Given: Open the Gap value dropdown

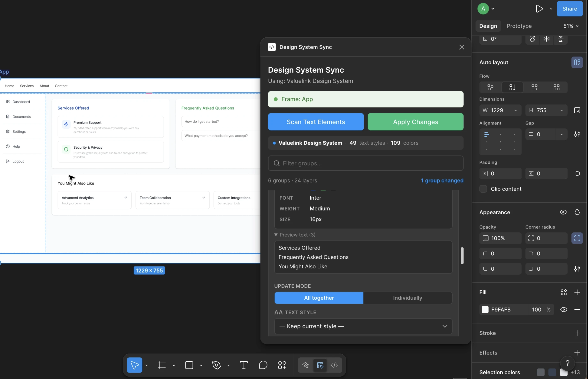Looking at the screenshot, I should coord(561,134).
